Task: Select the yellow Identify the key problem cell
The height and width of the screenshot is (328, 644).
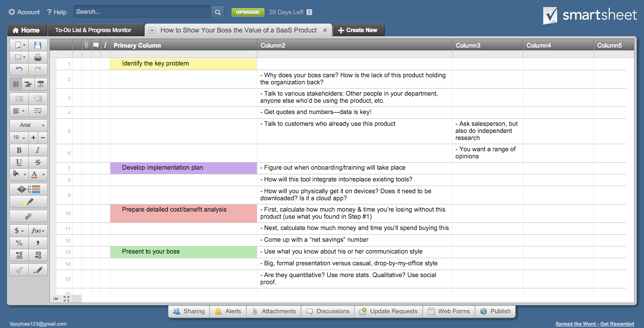Action: coord(184,64)
